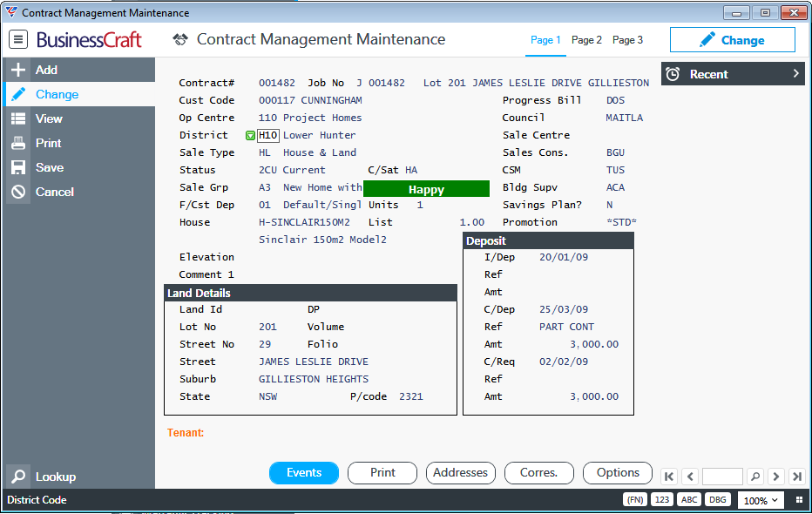
Task: Click the I/Dep date 20/01/09
Action: (x=564, y=257)
